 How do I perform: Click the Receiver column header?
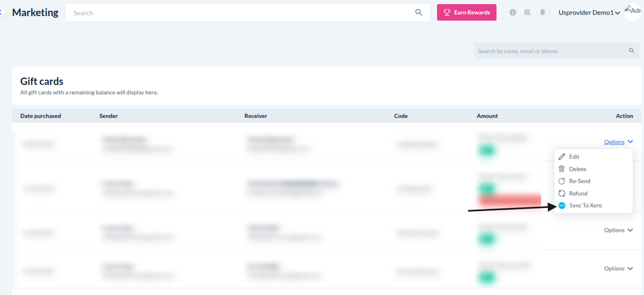click(256, 116)
